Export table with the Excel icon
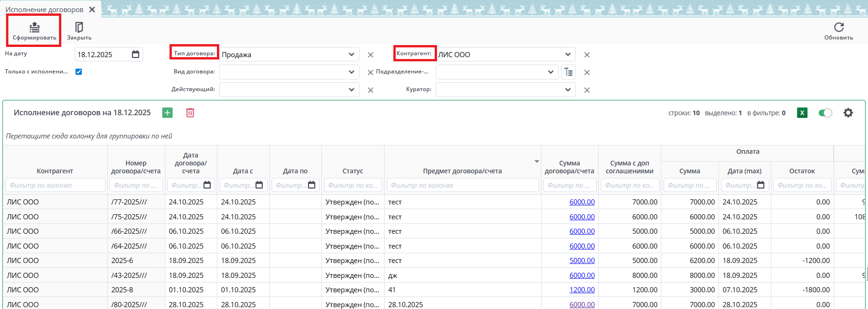Viewport: 868px width, 309px height. [x=802, y=113]
